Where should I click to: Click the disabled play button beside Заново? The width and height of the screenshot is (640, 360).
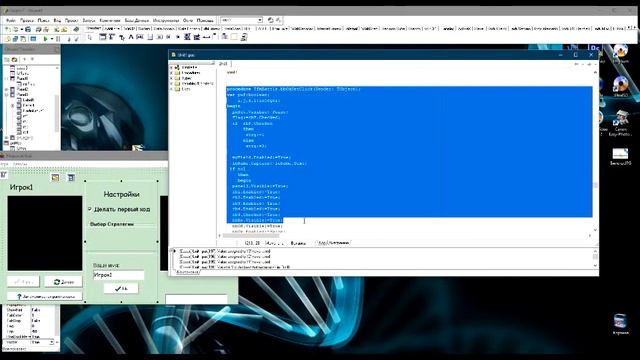tap(23, 282)
